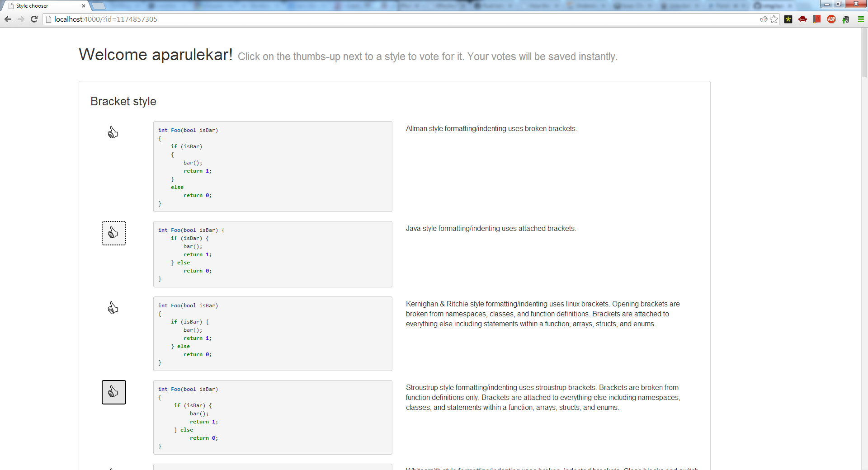Minimize the browser window
Image resolution: width=868 pixels, height=470 pixels.
826,4
